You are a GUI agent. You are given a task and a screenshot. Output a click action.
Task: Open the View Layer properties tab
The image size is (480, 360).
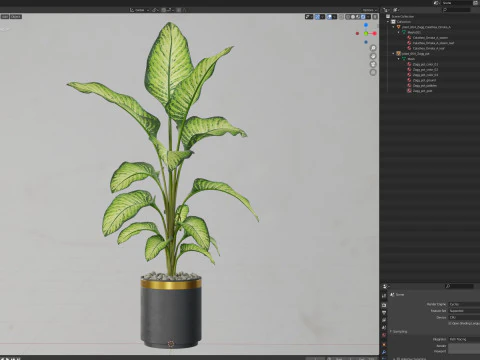pyautogui.click(x=384, y=320)
